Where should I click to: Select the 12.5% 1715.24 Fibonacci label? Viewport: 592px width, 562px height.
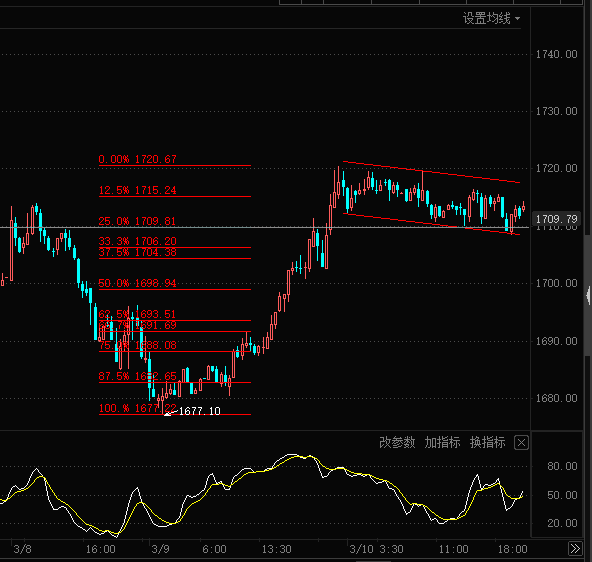tap(137, 190)
